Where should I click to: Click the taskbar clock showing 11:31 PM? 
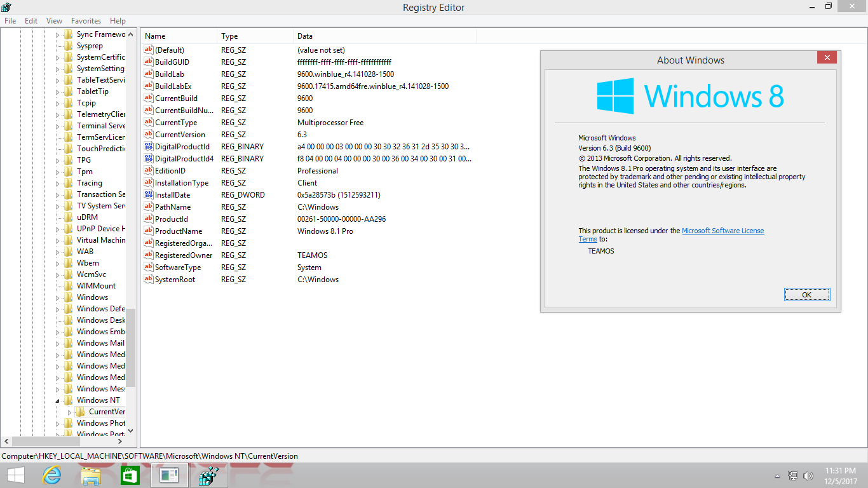(840, 476)
